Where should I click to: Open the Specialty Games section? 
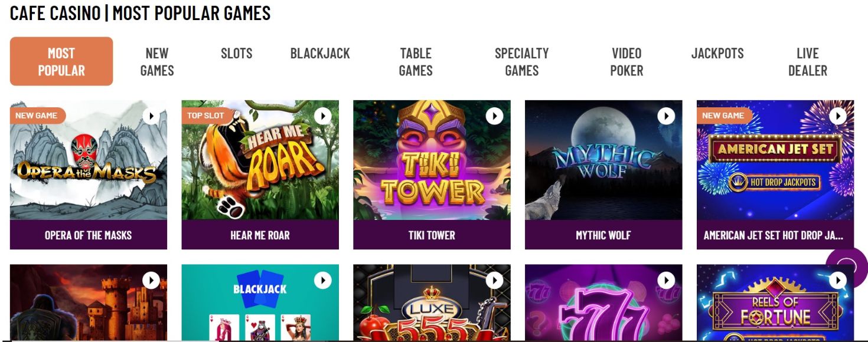click(521, 61)
